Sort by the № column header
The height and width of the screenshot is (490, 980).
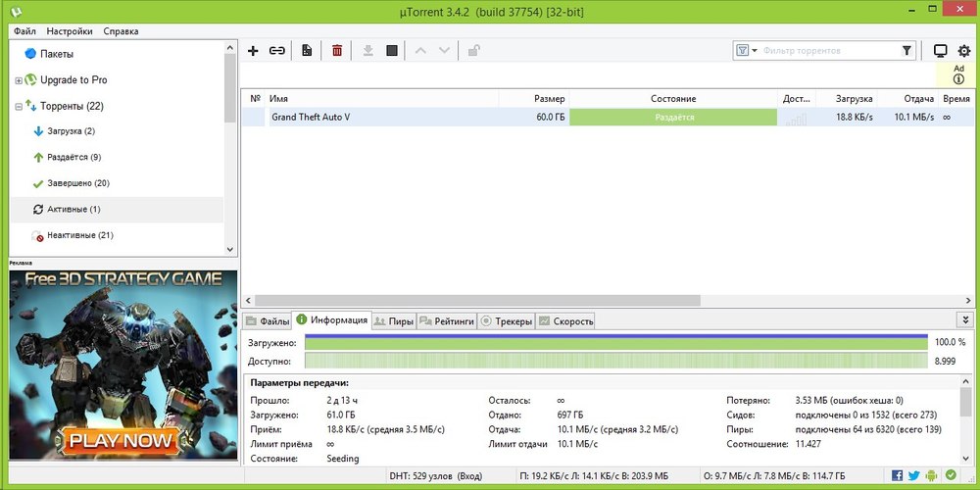pos(255,99)
